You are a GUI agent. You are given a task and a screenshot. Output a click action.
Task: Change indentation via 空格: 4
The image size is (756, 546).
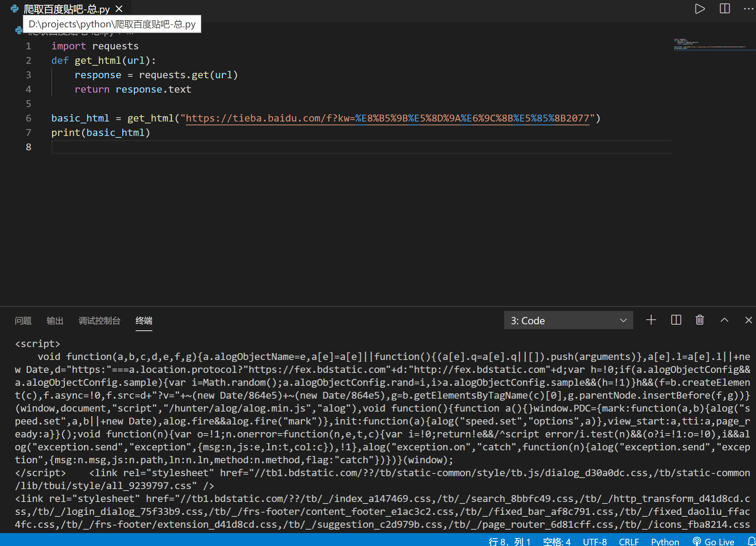tap(557, 541)
